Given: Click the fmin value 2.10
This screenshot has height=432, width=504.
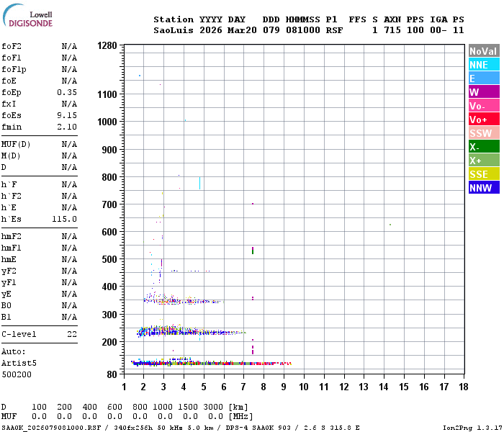Looking at the screenshot, I should (67, 127).
